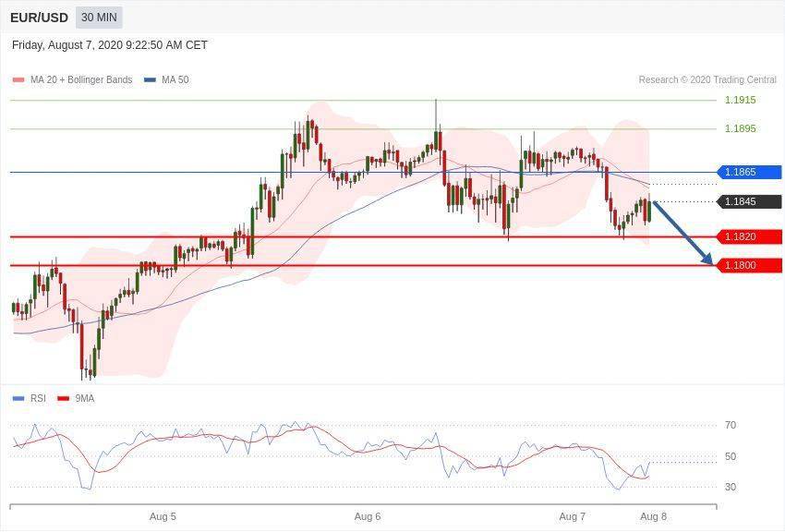Click the blue MA 50 legend swatch
The height and width of the screenshot is (532, 785).
150,80
